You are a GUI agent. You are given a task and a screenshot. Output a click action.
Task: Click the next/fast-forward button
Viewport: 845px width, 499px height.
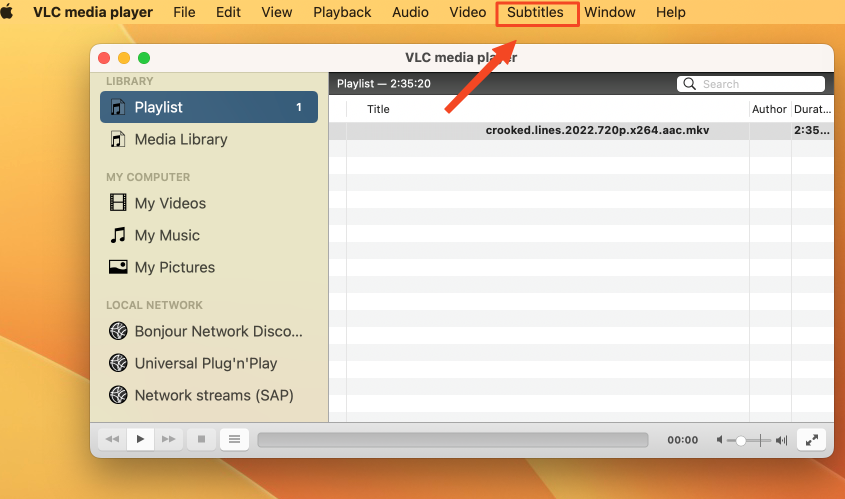169,439
